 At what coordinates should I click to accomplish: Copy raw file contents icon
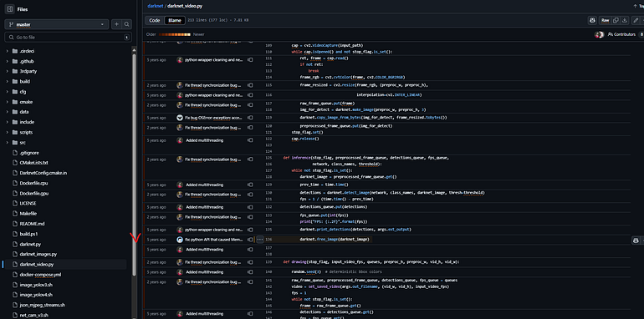[616, 20]
